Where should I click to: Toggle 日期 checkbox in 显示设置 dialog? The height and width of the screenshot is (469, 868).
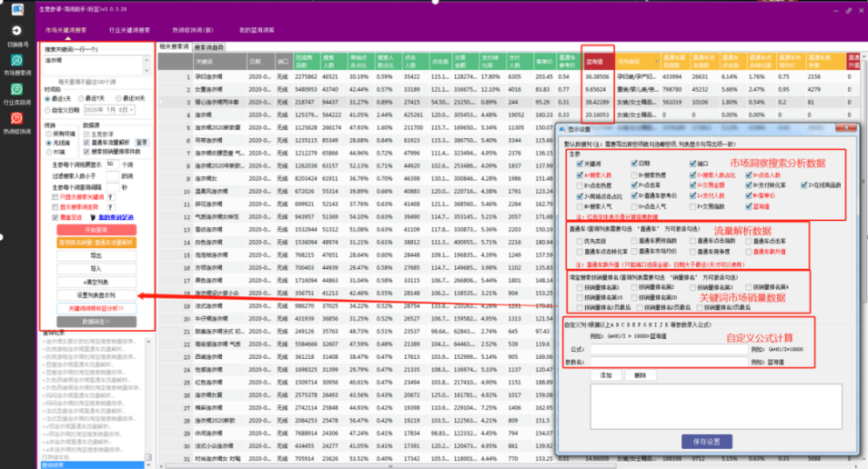pyautogui.click(x=634, y=164)
